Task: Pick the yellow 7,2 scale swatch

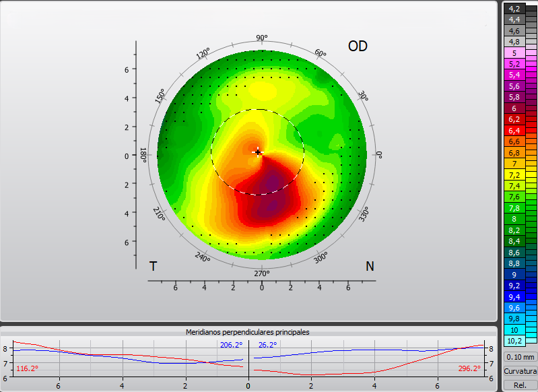Action: click(514, 174)
